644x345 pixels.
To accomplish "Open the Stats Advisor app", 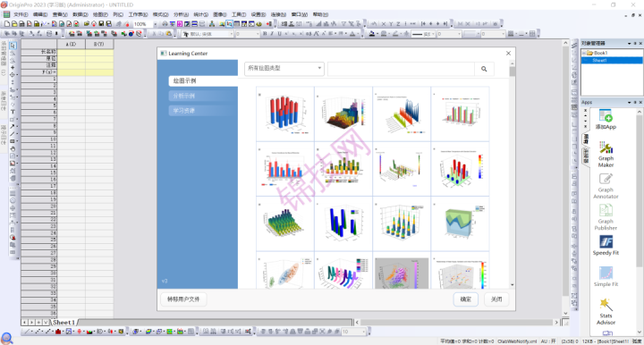I will click(x=606, y=311).
